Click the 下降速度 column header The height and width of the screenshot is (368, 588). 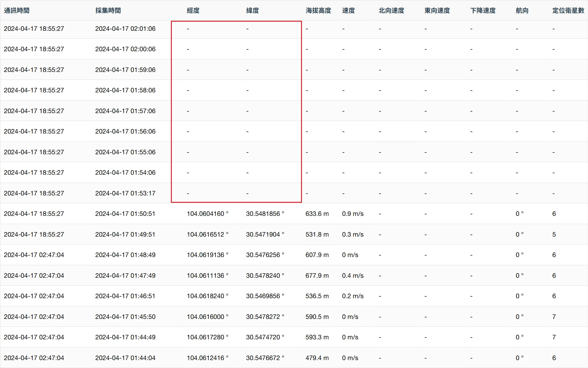(483, 11)
